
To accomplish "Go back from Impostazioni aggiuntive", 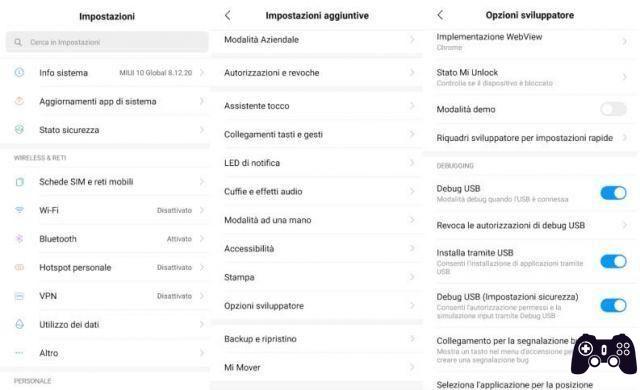I will coord(228,16).
